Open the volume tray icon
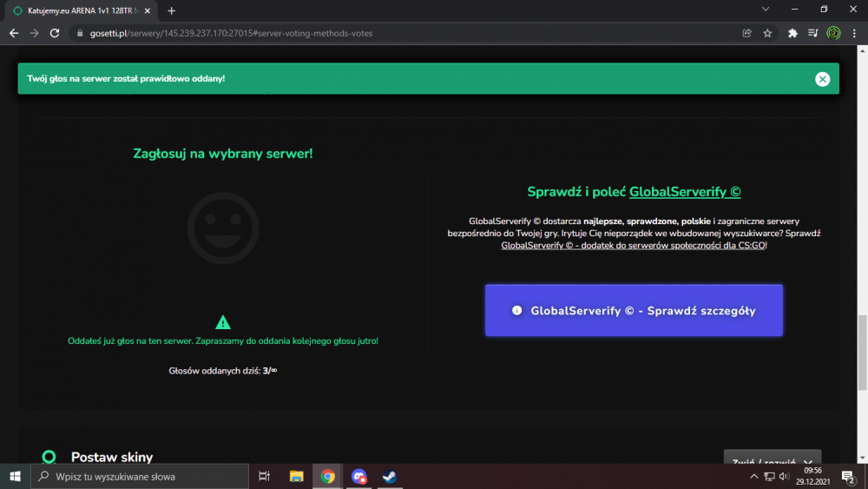 (x=784, y=476)
